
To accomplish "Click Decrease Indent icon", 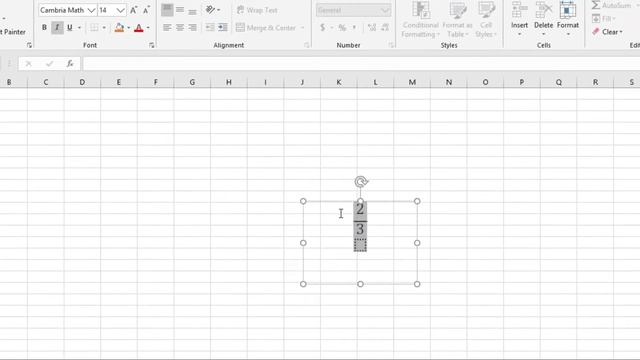I will click(210, 28).
